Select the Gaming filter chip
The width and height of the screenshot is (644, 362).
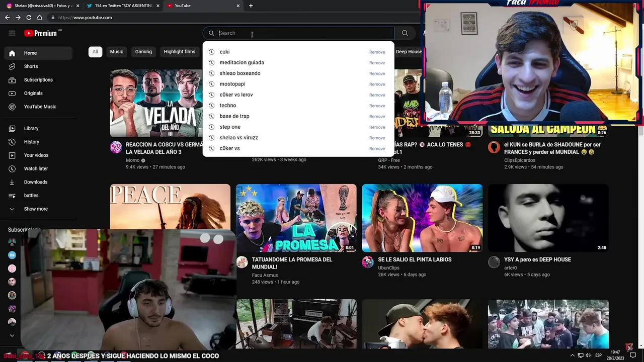[143, 52]
